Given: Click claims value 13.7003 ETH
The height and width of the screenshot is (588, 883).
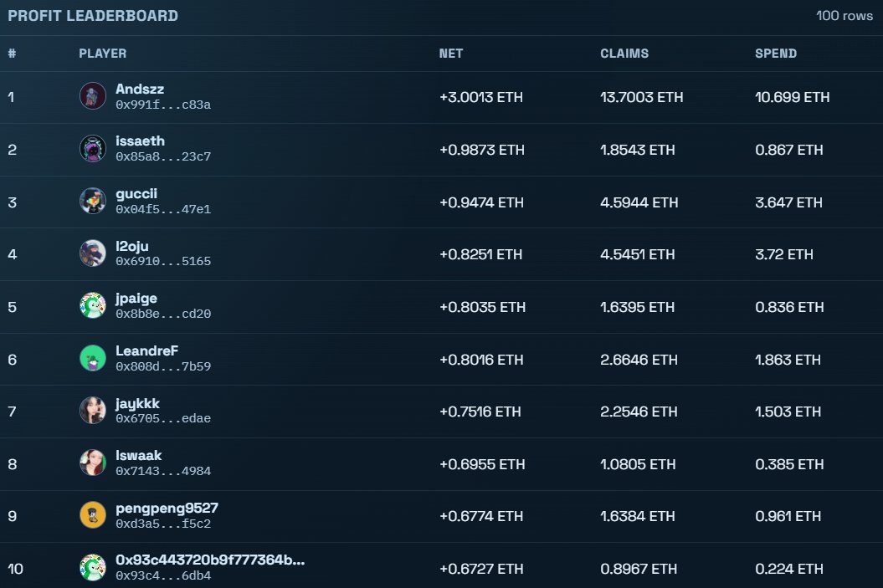Looking at the screenshot, I should (x=641, y=97).
